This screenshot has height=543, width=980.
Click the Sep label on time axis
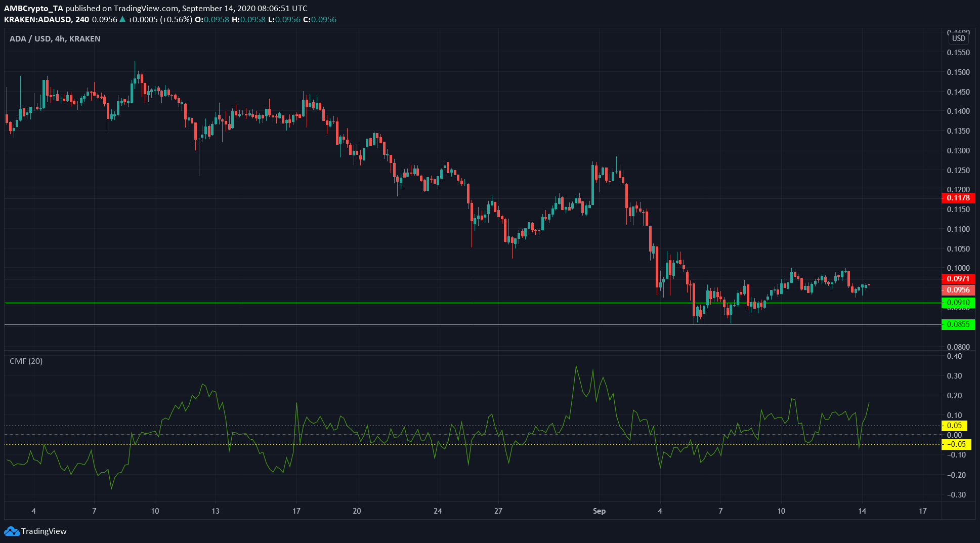pyautogui.click(x=599, y=511)
